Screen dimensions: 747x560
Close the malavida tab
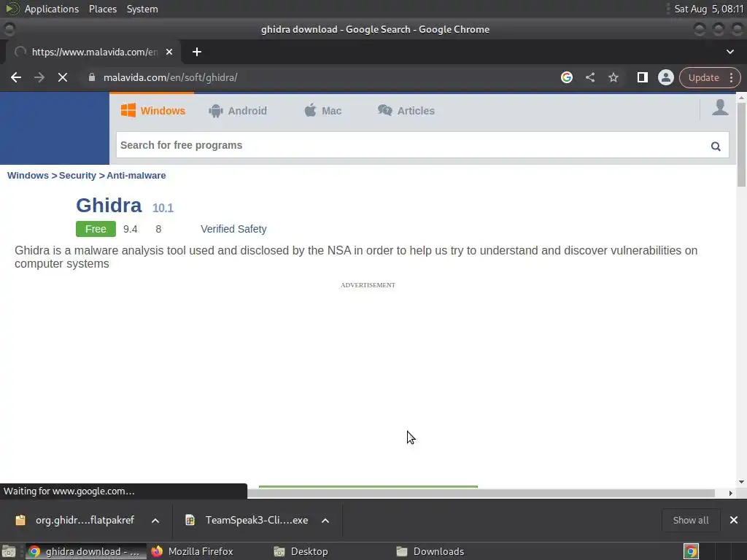pos(169,52)
